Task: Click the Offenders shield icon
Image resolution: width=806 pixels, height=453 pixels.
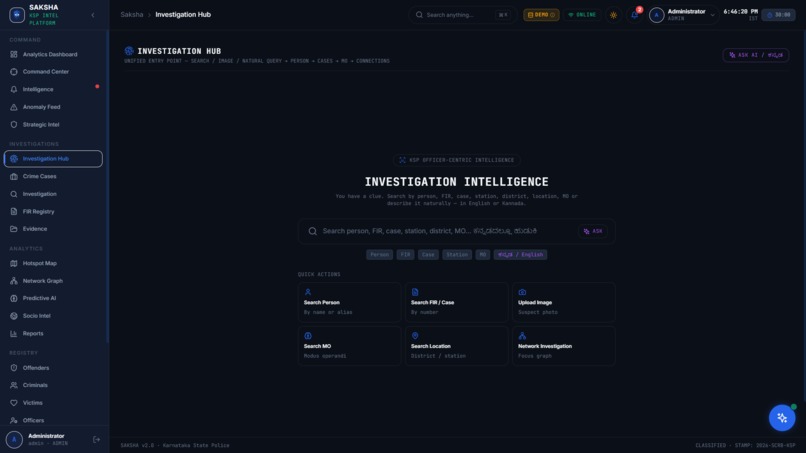Action: click(x=14, y=368)
